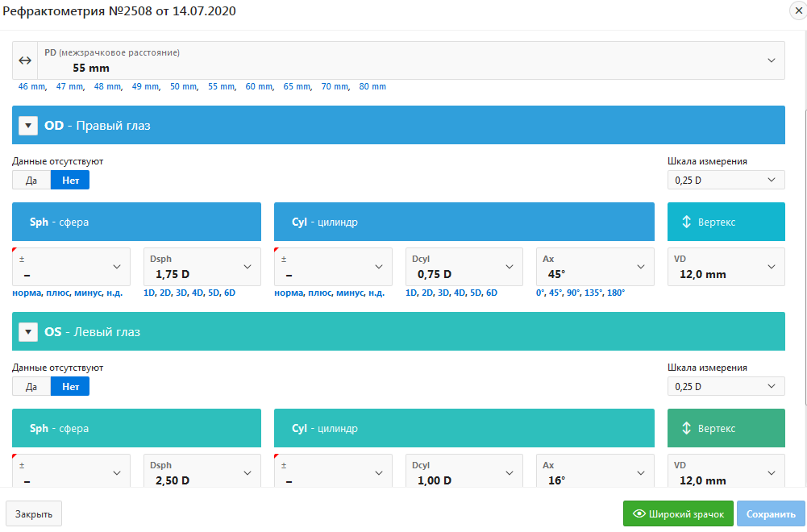The width and height of the screenshot is (807, 532).
Task: Collapse the OS left eye section
Action: pyautogui.click(x=28, y=332)
